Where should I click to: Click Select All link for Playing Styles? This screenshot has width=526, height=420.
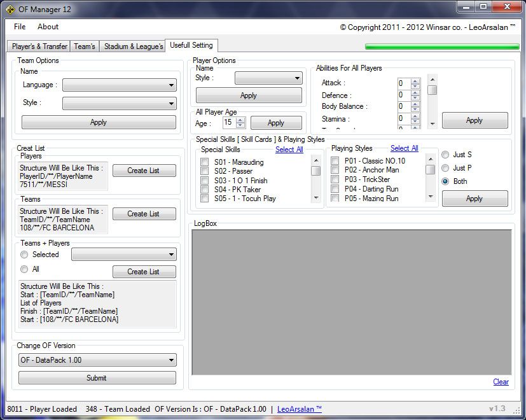pyautogui.click(x=404, y=149)
